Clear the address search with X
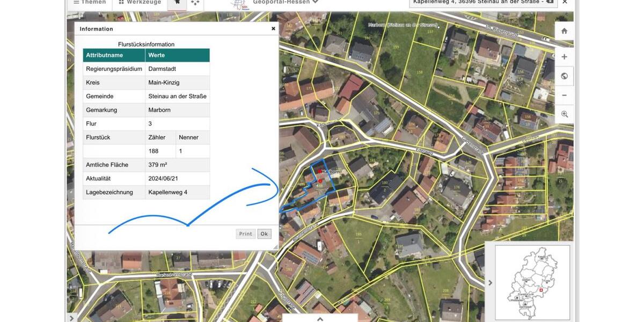 (565, 2)
